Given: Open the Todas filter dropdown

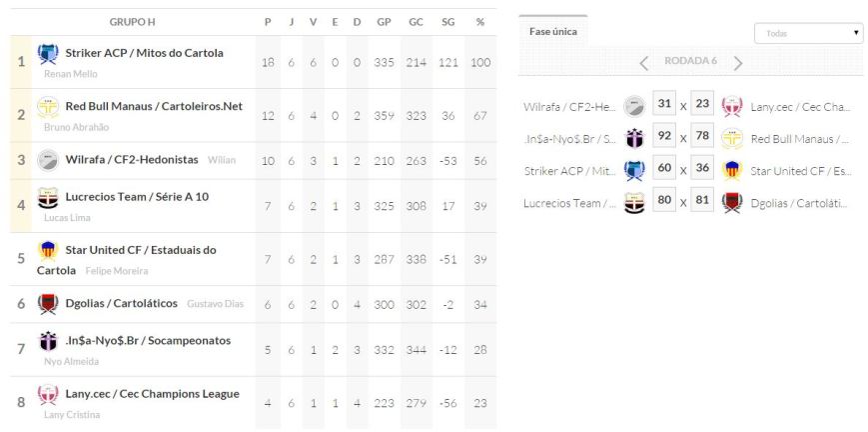Looking at the screenshot, I should (x=808, y=33).
